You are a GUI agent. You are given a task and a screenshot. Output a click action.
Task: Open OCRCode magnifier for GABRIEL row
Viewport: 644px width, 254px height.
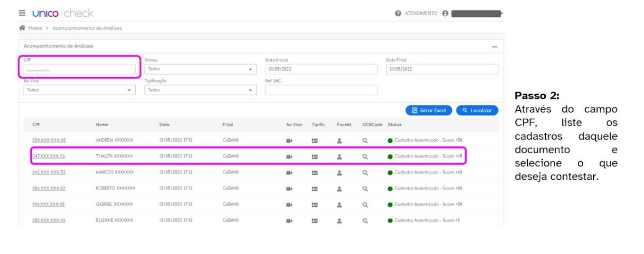365,204
